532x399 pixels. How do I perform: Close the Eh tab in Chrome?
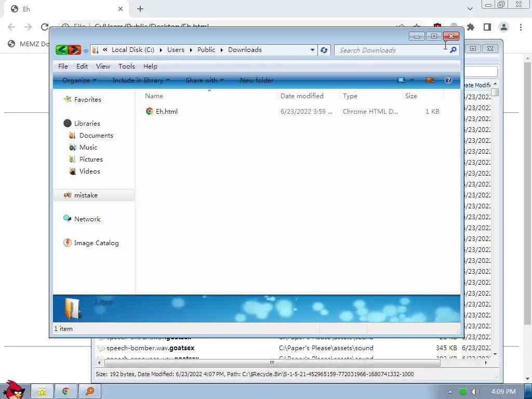pos(121,9)
